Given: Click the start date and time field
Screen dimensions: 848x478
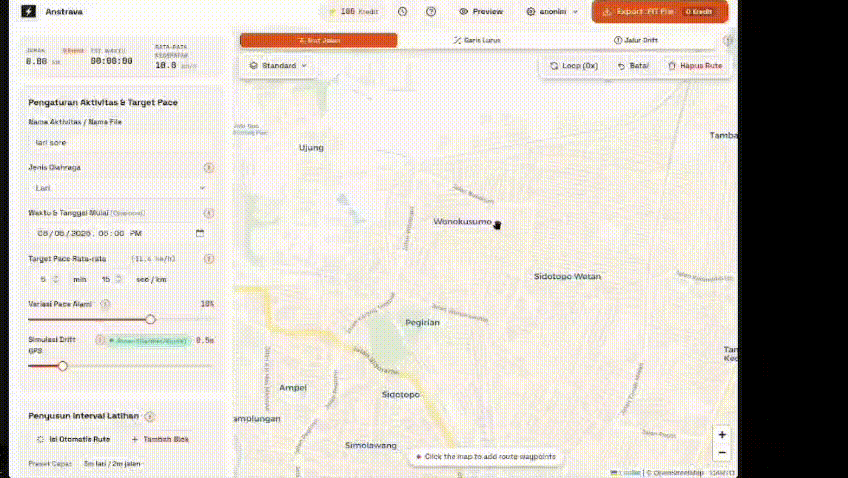Looking at the screenshot, I should pyautogui.click(x=121, y=234).
